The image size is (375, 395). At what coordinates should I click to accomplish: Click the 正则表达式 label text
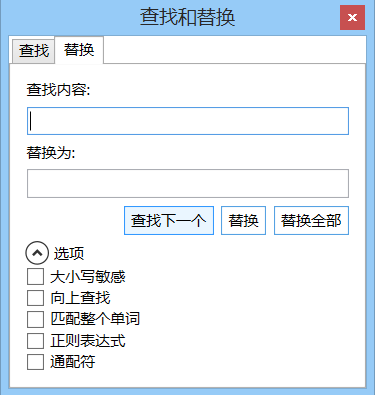tap(88, 341)
